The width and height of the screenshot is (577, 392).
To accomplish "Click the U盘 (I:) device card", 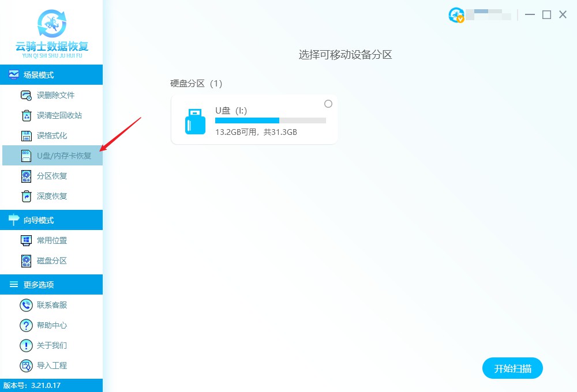I will (x=254, y=119).
